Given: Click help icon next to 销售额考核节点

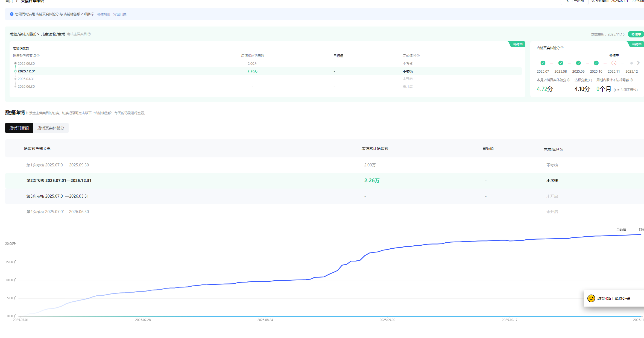Looking at the screenshot, I should coord(38,56).
